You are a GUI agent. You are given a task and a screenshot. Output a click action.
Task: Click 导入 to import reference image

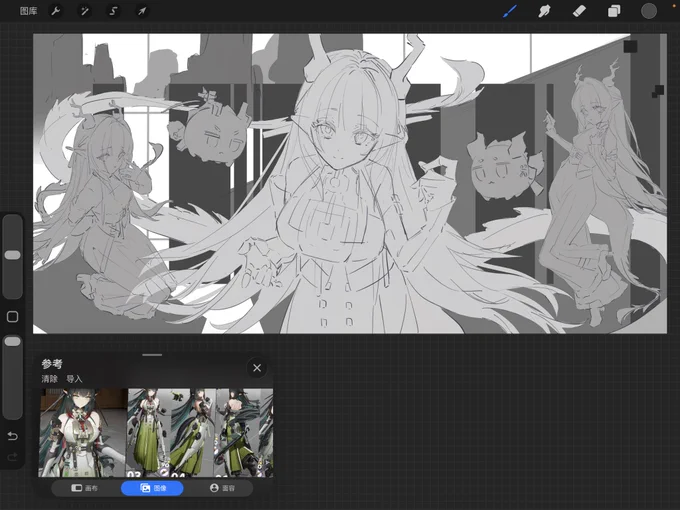point(74,379)
